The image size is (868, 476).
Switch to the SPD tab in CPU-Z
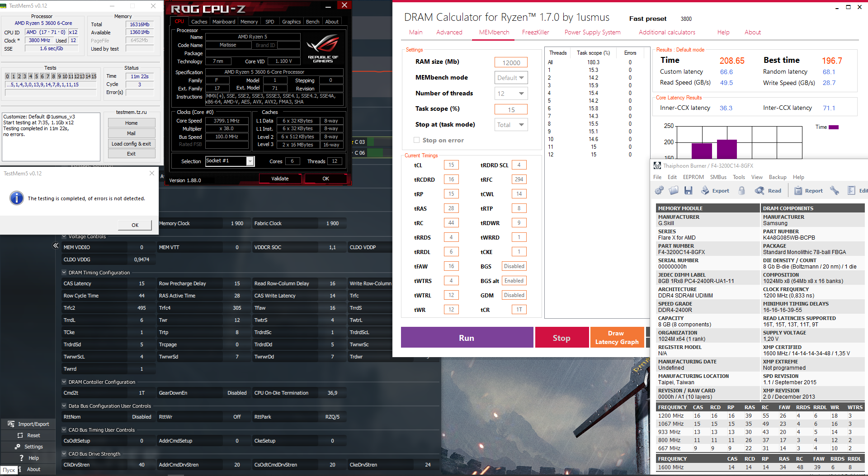270,22
